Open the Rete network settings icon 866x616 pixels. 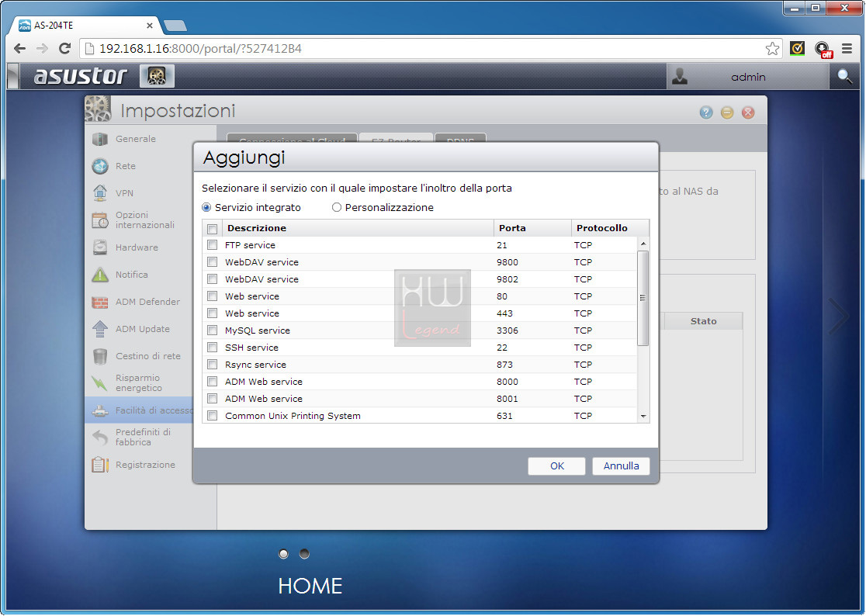pos(100,166)
